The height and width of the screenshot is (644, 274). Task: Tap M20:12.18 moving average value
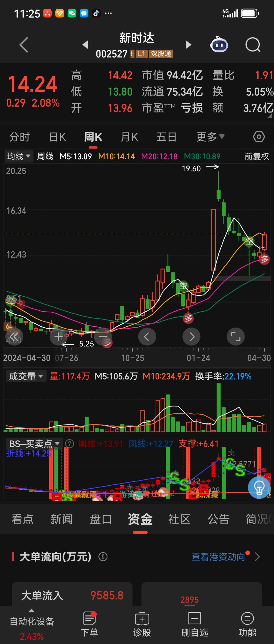(159, 156)
